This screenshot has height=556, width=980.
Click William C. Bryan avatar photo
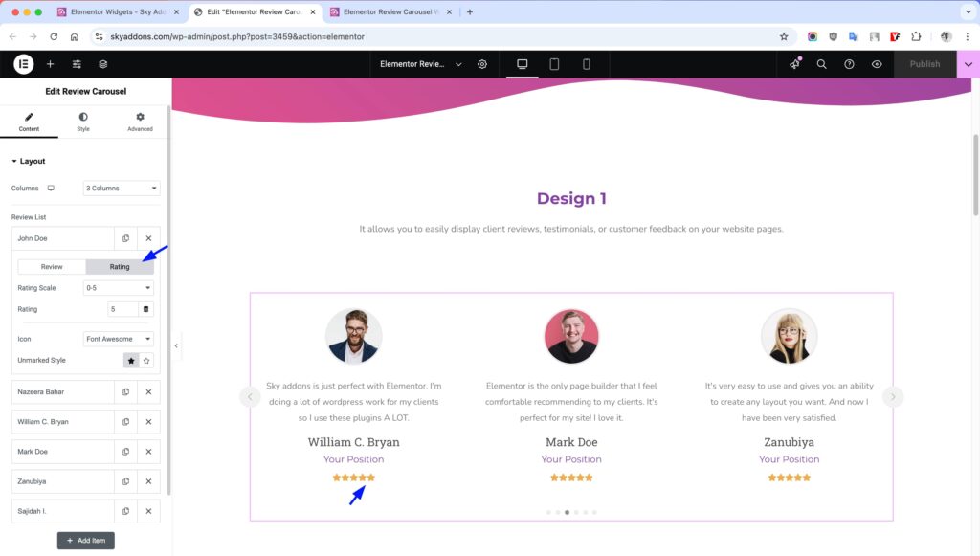353,336
